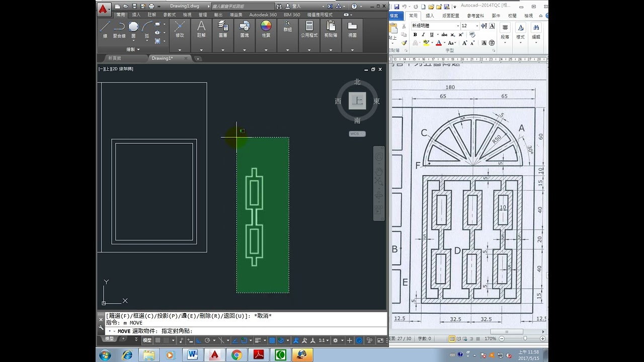The width and height of the screenshot is (644, 362).
Task: Toggle Strikethrough (abc) in Word
Action: [x=444, y=35]
